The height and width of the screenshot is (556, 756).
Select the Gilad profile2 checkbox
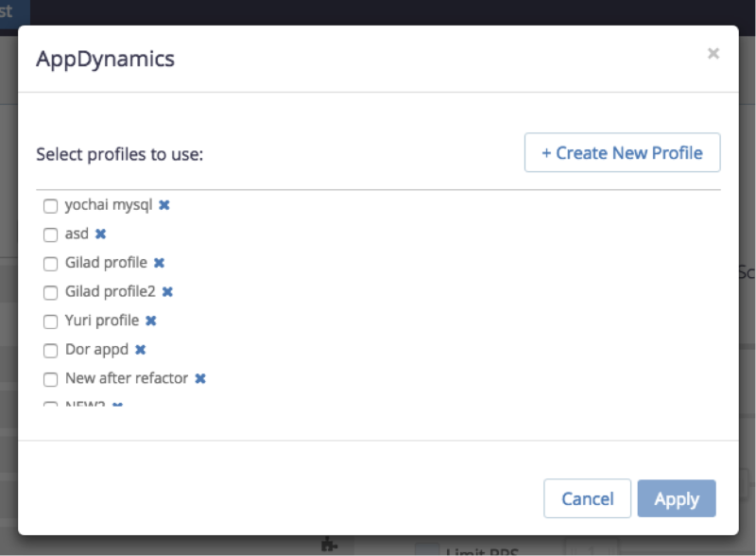50,293
